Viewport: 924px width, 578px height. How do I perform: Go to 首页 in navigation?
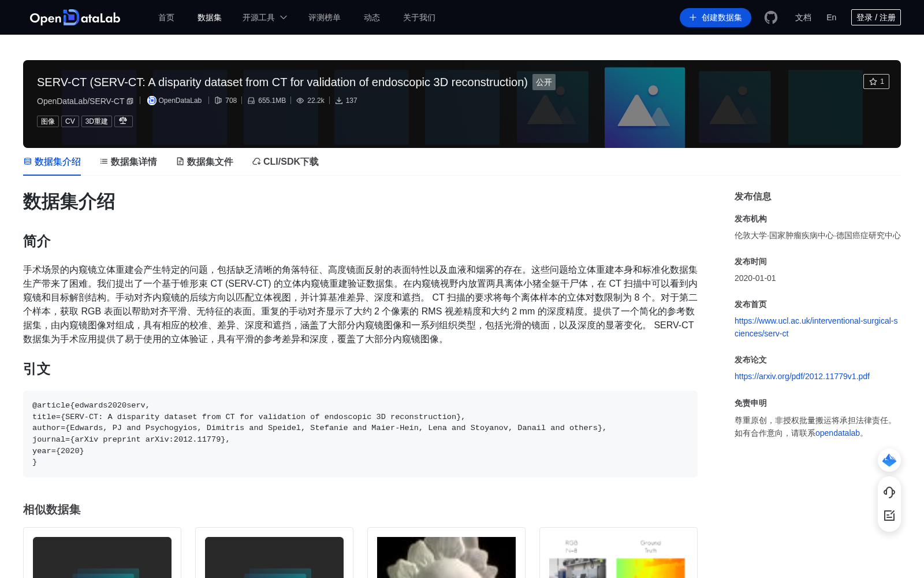click(166, 17)
